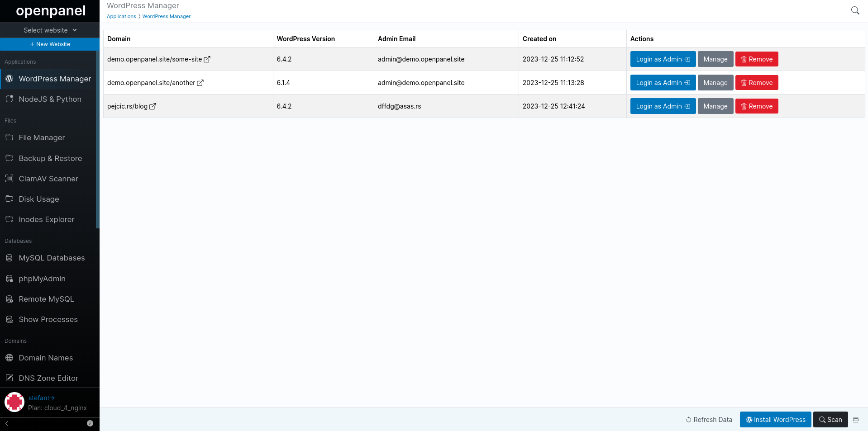Click the openpanel logo
Screen dimensions: 868x431
coord(51,11)
